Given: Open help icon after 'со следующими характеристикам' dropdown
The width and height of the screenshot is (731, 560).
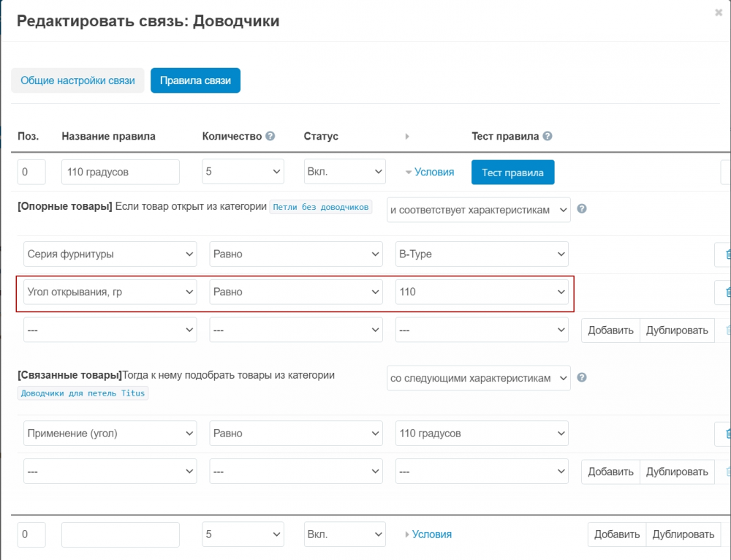Looking at the screenshot, I should point(582,378).
